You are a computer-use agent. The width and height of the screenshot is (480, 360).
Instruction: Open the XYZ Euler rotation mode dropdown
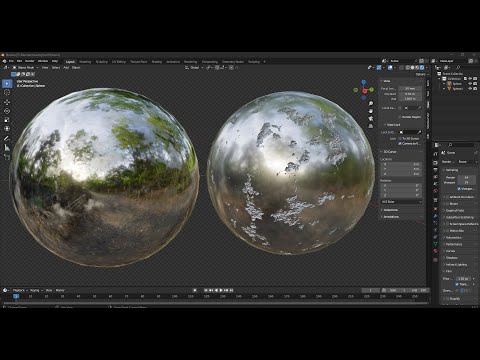(401, 202)
